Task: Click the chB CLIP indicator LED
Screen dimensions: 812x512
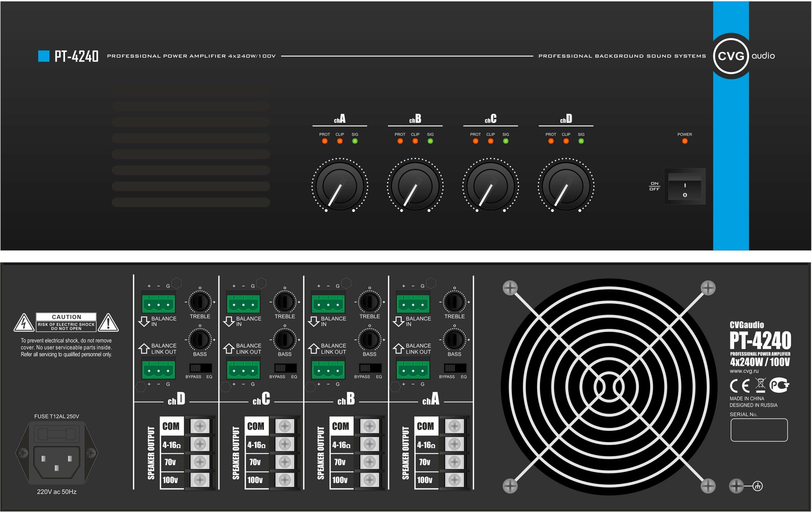Action: click(x=415, y=141)
